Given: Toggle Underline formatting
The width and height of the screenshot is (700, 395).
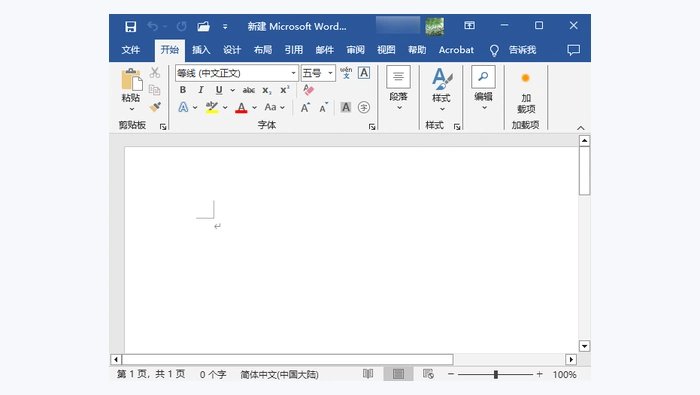Looking at the screenshot, I should tap(219, 90).
